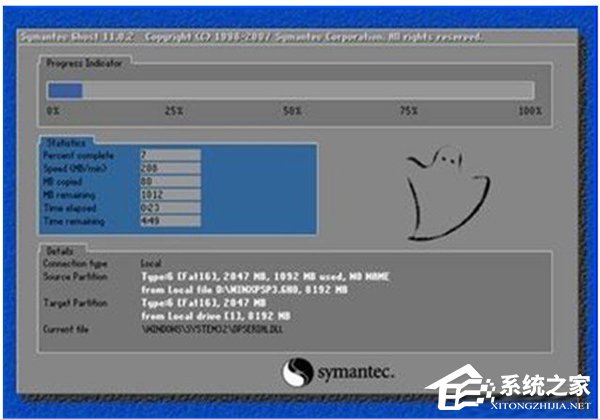Click the "Connection type" label
This screenshot has width=600, height=419.
point(75,264)
